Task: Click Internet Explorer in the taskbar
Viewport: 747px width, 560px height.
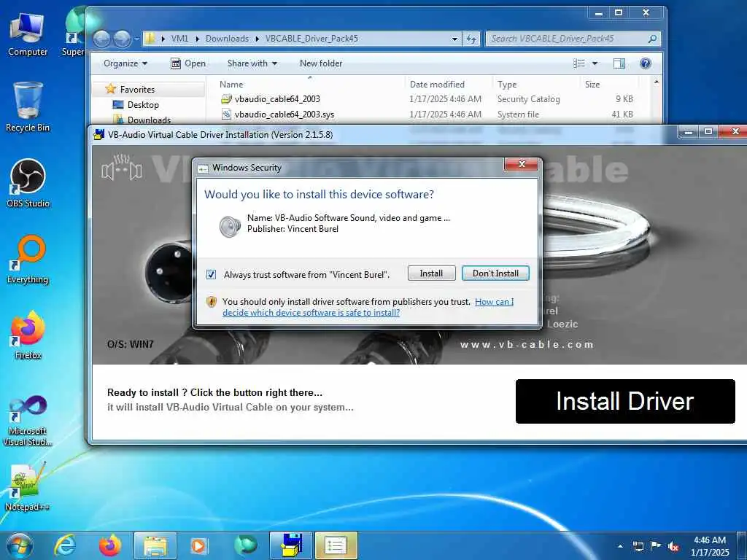Action: [65, 545]
